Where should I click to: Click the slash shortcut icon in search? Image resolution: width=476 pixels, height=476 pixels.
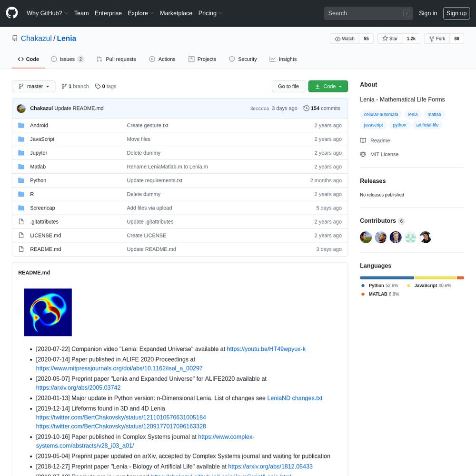click(x=407, y=13)
